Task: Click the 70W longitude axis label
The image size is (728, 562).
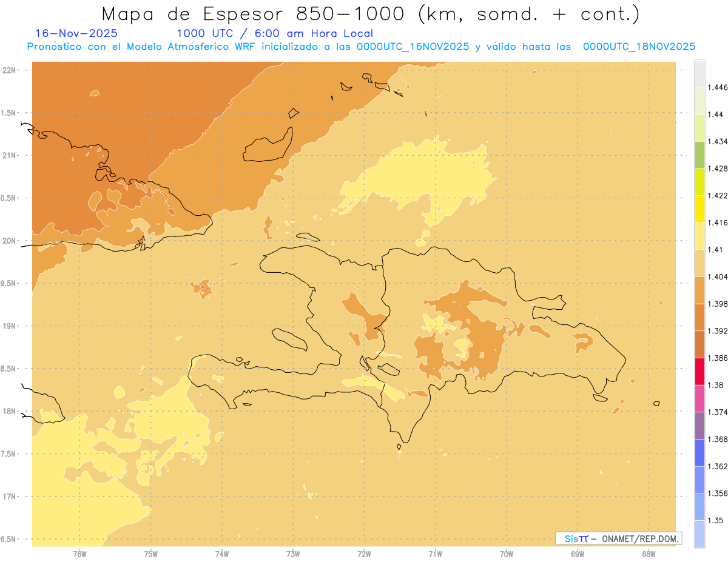Action: pyautogui.click(x=507, y=554)
